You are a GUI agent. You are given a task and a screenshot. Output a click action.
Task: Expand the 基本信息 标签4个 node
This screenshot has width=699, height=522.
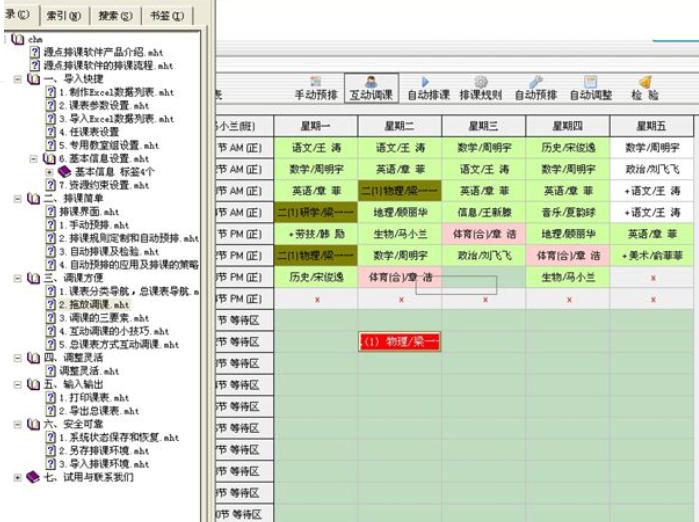(x=49, y=172)
